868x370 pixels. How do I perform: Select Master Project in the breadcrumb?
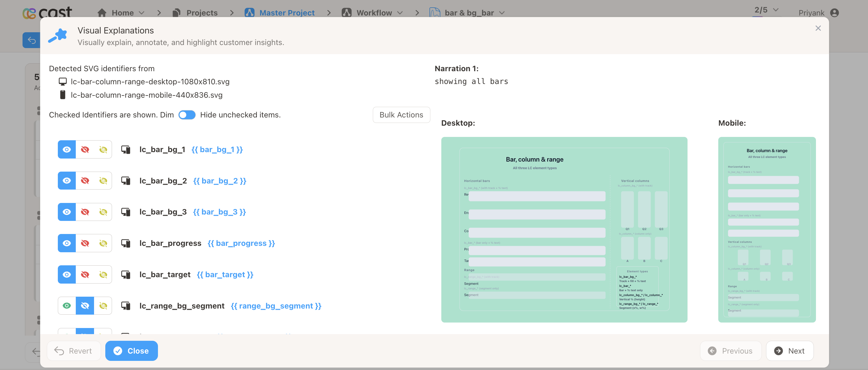pyautogui.click(x=287, y=12)
